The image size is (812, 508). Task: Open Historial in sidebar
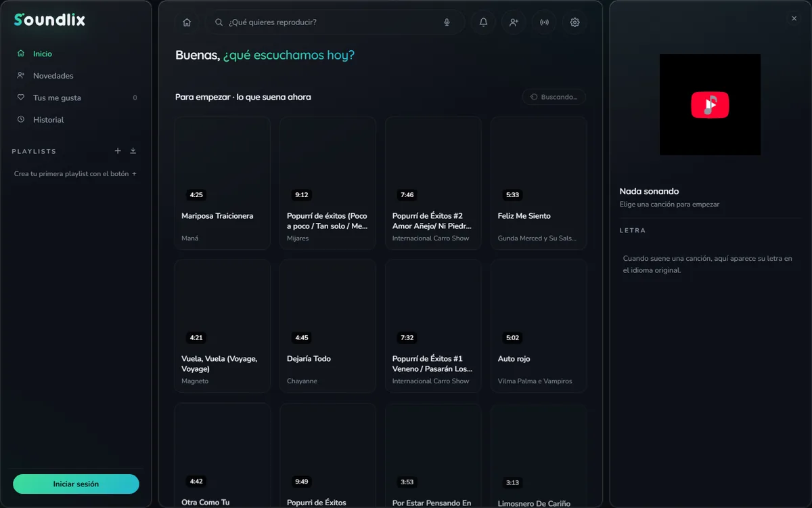76,120
